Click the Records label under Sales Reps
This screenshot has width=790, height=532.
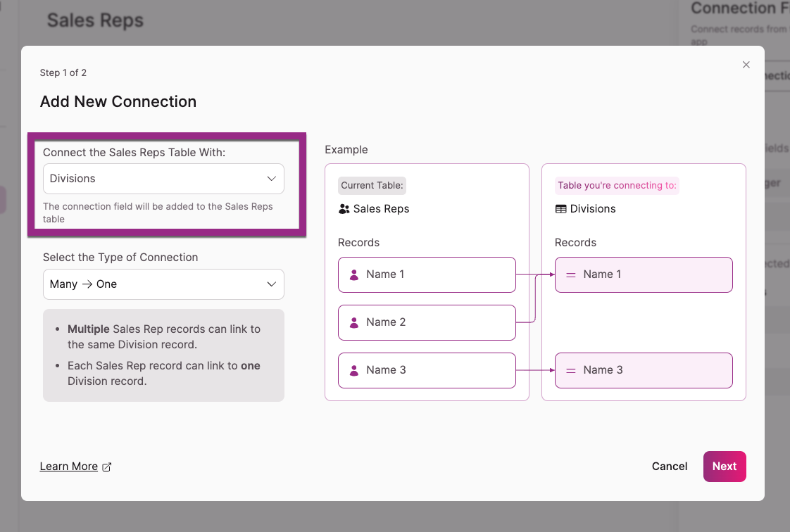pyautogui.click(x=358, y=243)
